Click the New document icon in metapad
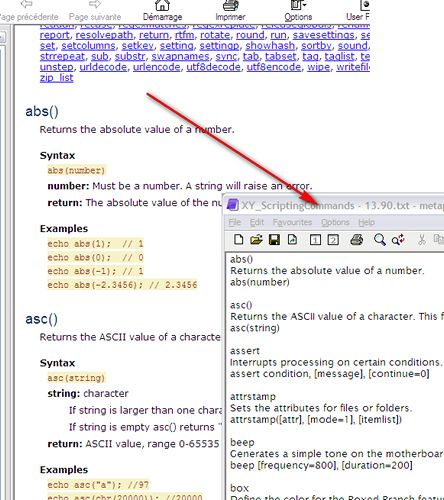This screenshot has height=500, width=444. coord(239,240)
